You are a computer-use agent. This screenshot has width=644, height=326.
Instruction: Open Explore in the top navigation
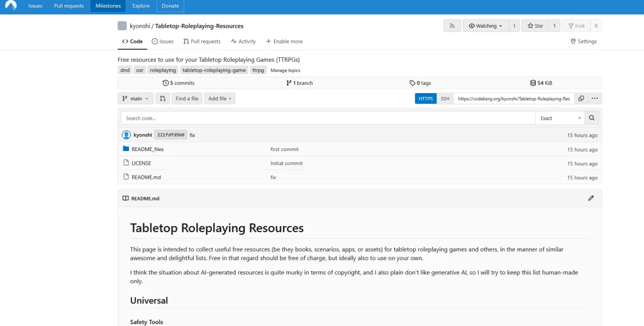click(x=141, y=6)
